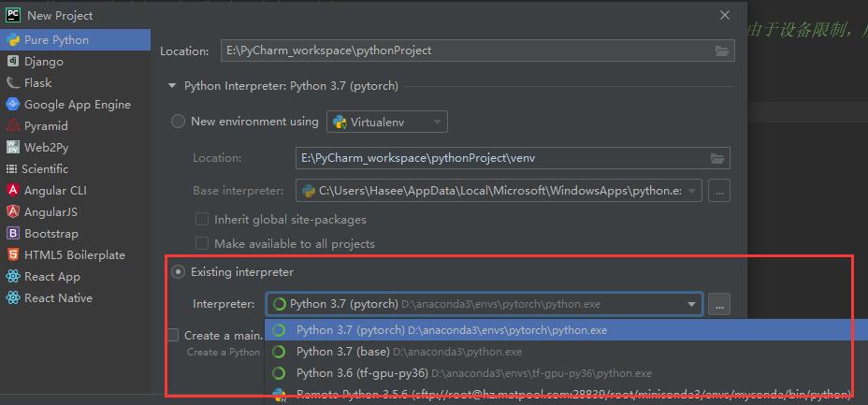868x405 pixels.
Task: Click the selected Python 3.7 (pytorch) combo box
Action: pyautogui.click(x=485, y=304)
